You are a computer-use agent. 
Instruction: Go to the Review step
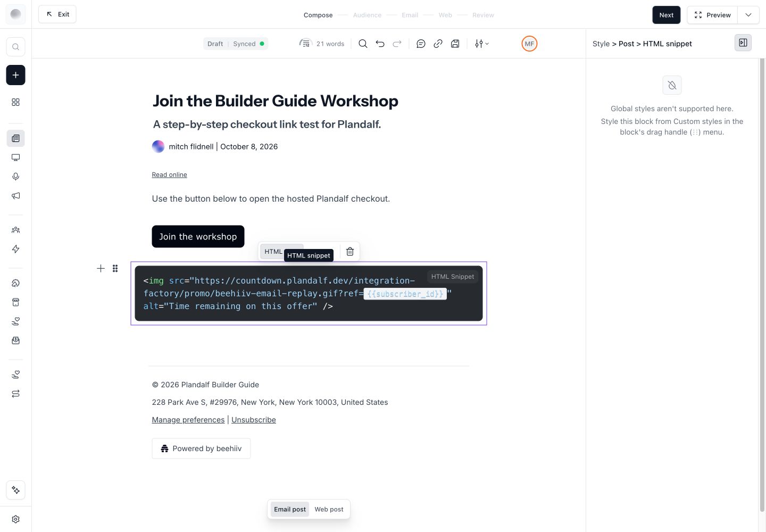click(483, 15)
